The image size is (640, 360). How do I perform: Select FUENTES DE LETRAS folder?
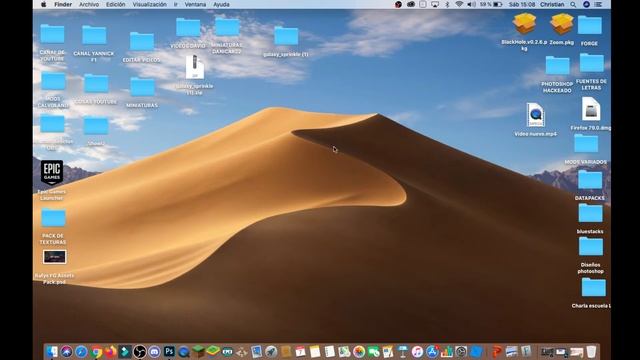(591, 63)
